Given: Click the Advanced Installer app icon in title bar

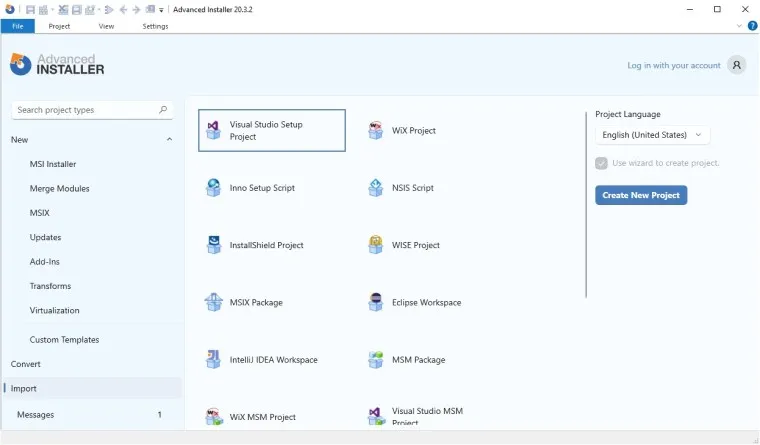Looking at the screenshot, I should (9, 9).
